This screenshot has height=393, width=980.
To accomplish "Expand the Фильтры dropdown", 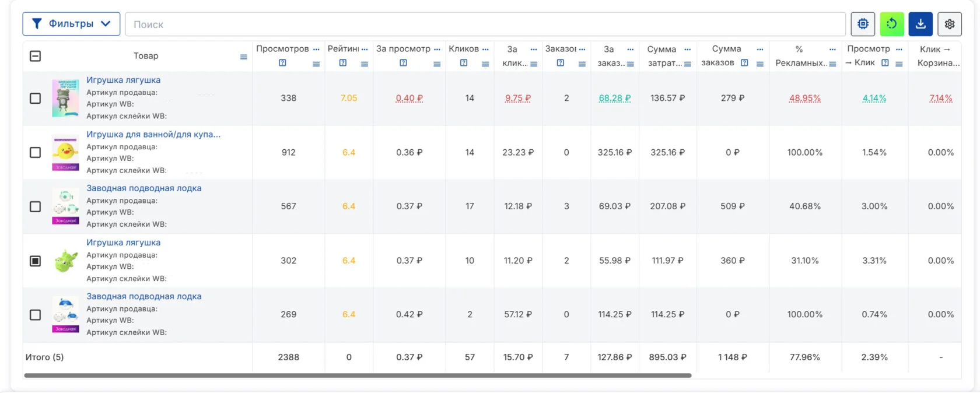I will (x=71, y=24).
